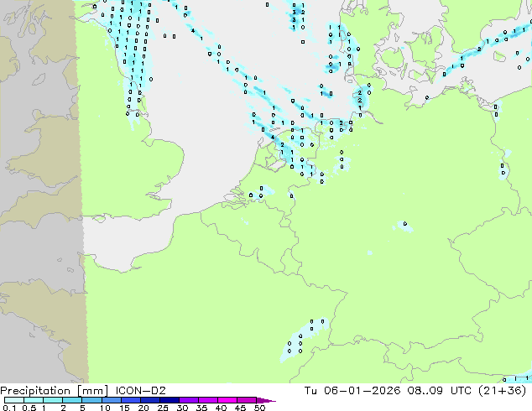The image size is (532, 411).
Task: Click the 'ICON-D2' model name label
Action: (140, 391)
